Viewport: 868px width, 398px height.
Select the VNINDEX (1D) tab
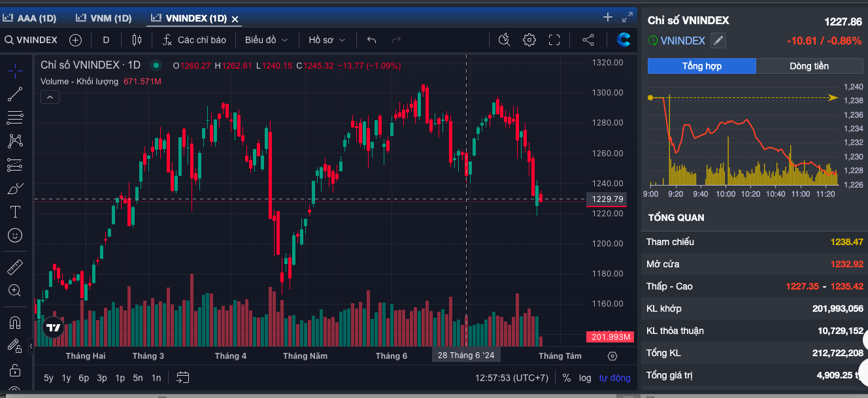189,18
